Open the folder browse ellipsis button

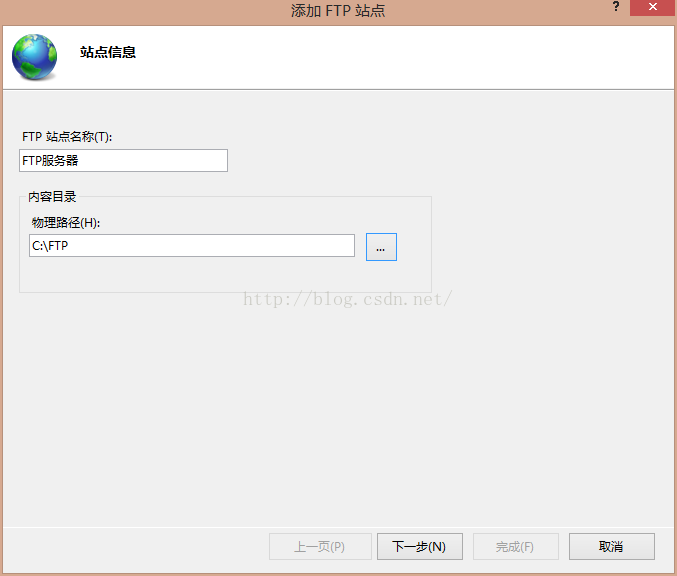(x=381, y=247)
